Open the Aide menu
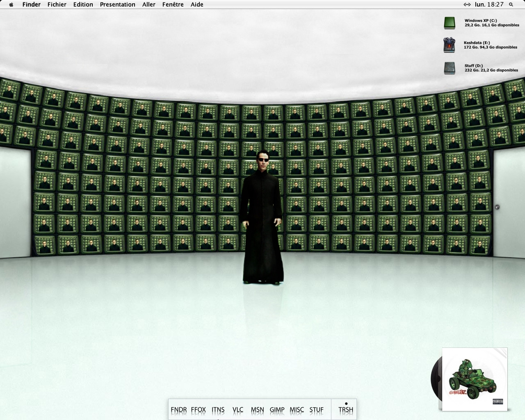This screenshot has height=420, width=525. point(197,5)
